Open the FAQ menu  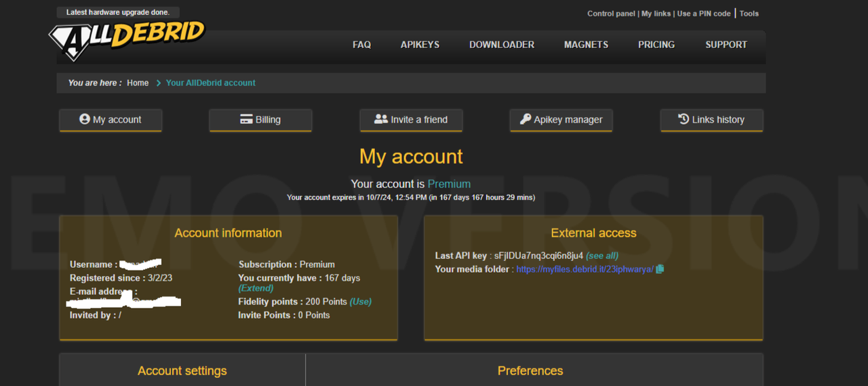[x=361, y=45]
